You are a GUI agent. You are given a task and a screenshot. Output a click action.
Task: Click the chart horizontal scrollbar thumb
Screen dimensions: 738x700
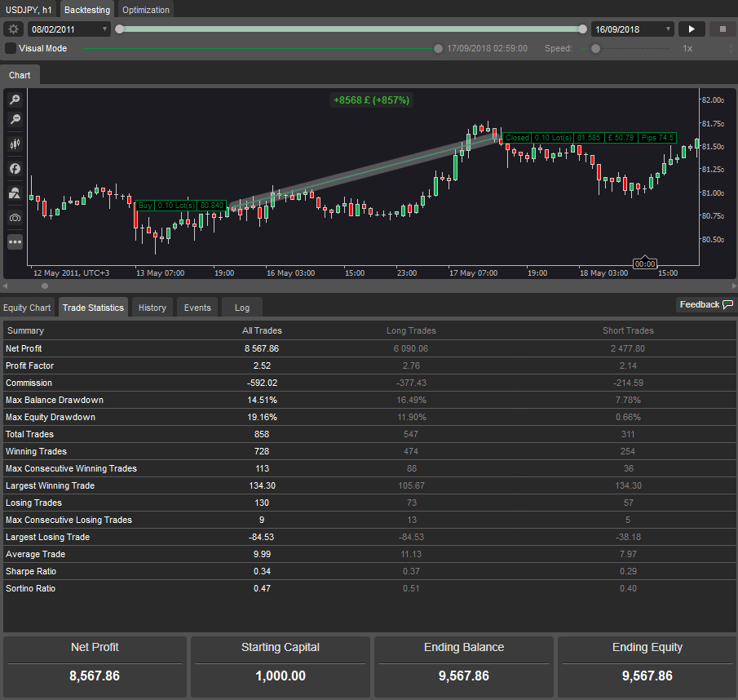pos(45,286)
